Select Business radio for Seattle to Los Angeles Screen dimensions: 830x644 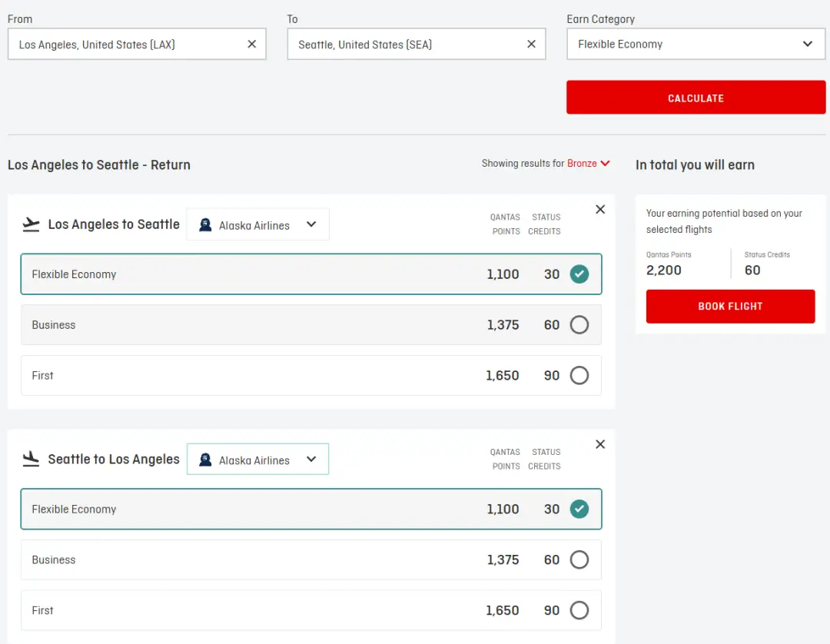tap(579, 560)
